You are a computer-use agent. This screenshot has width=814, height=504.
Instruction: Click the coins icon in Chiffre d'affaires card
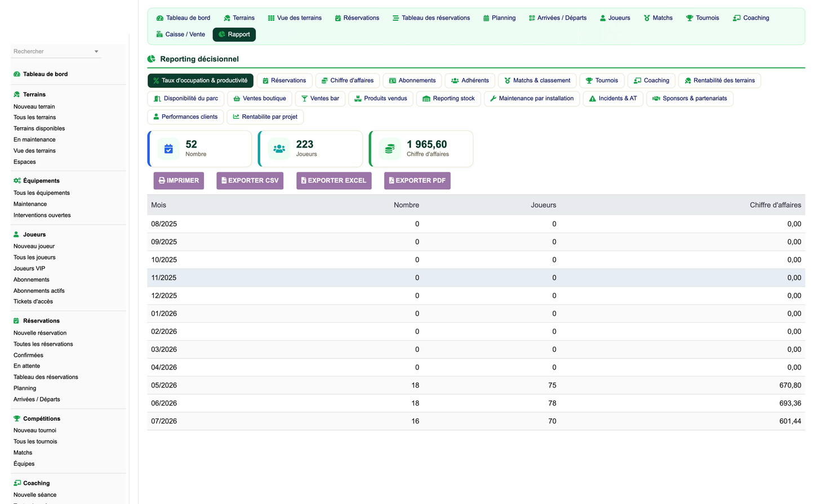click(390, 149)
